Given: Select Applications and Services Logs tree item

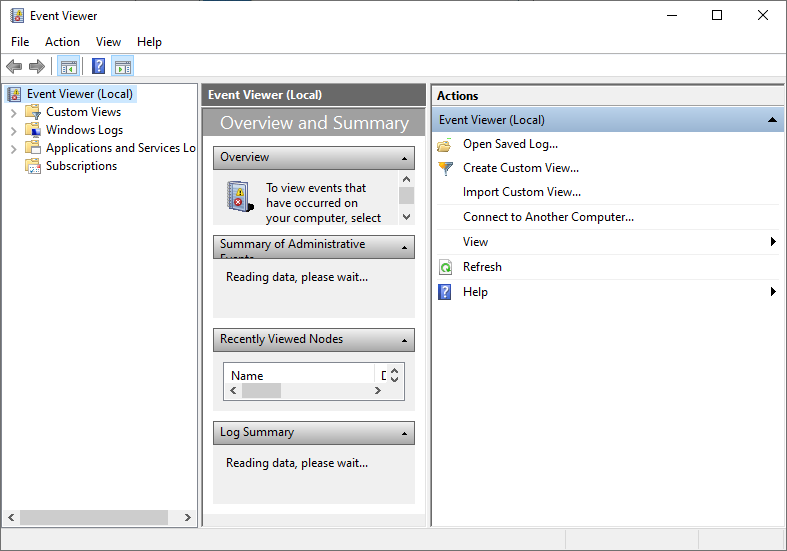Looking at the screenshot, I should tap(120, 148).
